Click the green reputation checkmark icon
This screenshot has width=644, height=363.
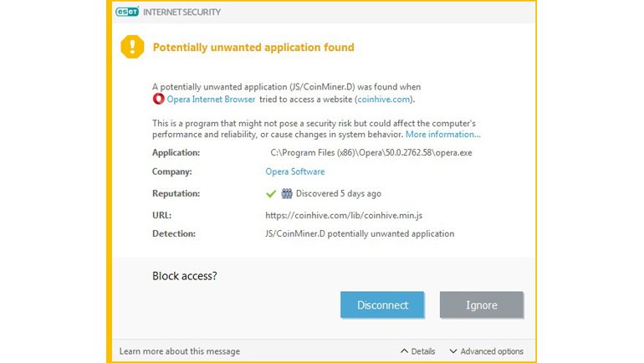tap(271, 193)
